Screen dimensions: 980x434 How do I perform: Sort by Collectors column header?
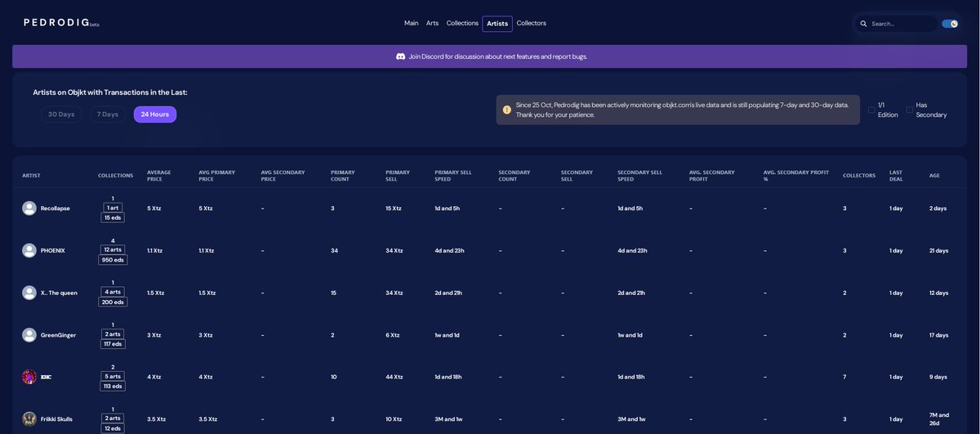(x=859, y=176)
